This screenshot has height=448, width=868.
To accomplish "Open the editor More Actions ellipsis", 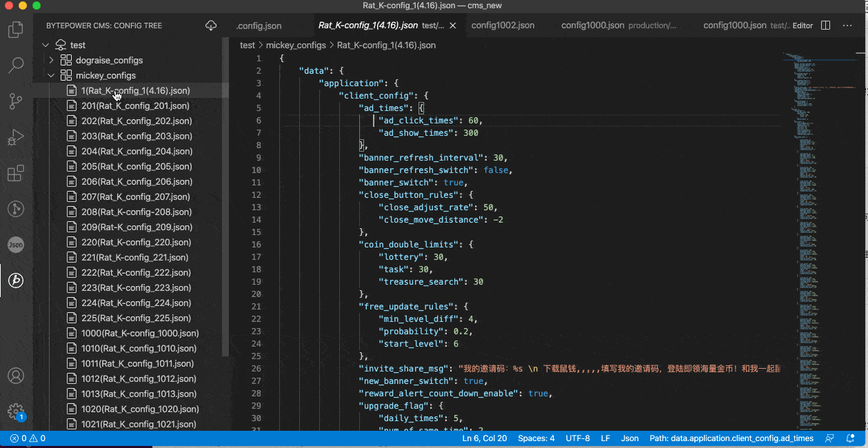I will 847,26.
